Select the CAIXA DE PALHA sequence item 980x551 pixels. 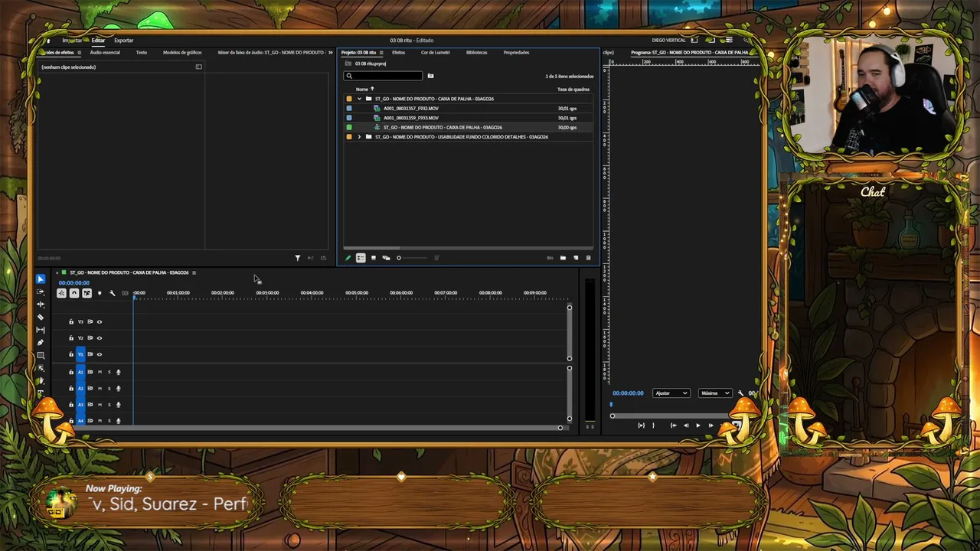443,127
